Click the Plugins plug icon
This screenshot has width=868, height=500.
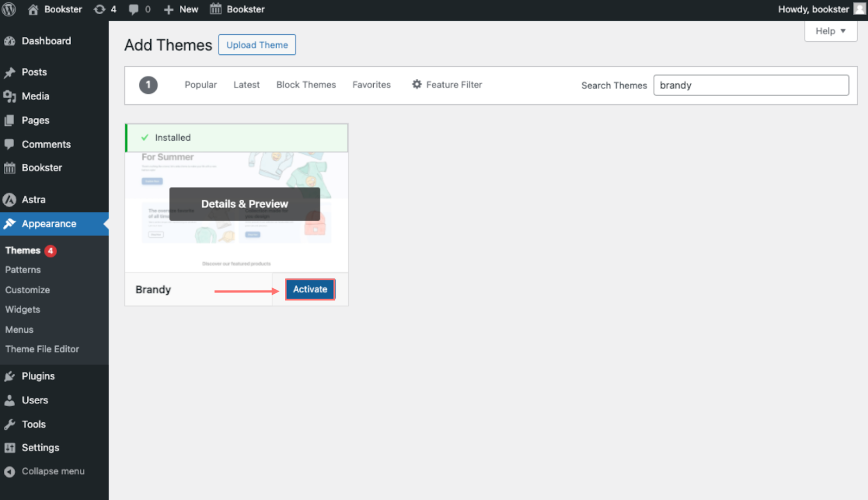click(x=9, y=376)
